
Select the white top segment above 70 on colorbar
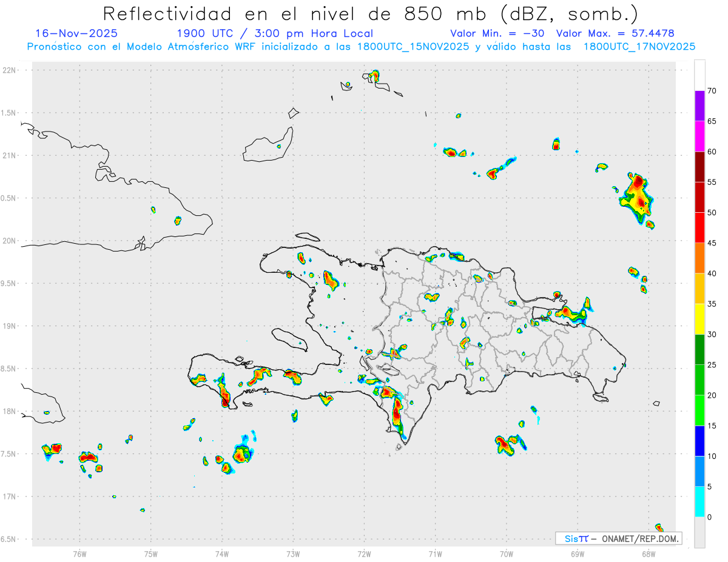[699, 75]
